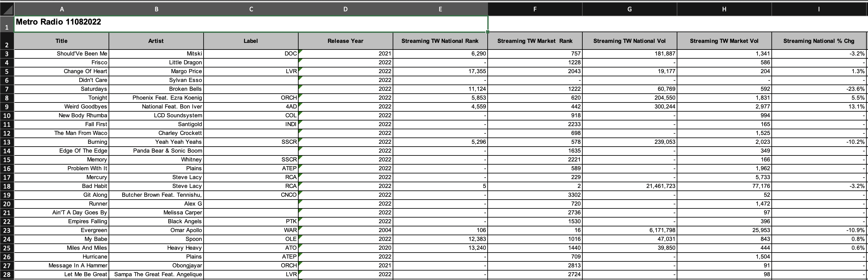Select row 18 header

pos(7,186)
